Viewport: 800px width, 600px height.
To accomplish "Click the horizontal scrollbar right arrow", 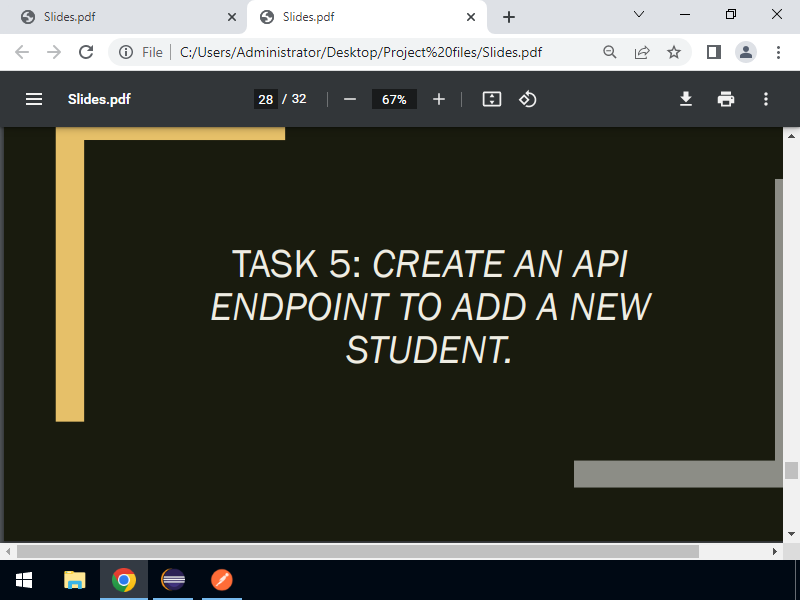I will (774, 551).
